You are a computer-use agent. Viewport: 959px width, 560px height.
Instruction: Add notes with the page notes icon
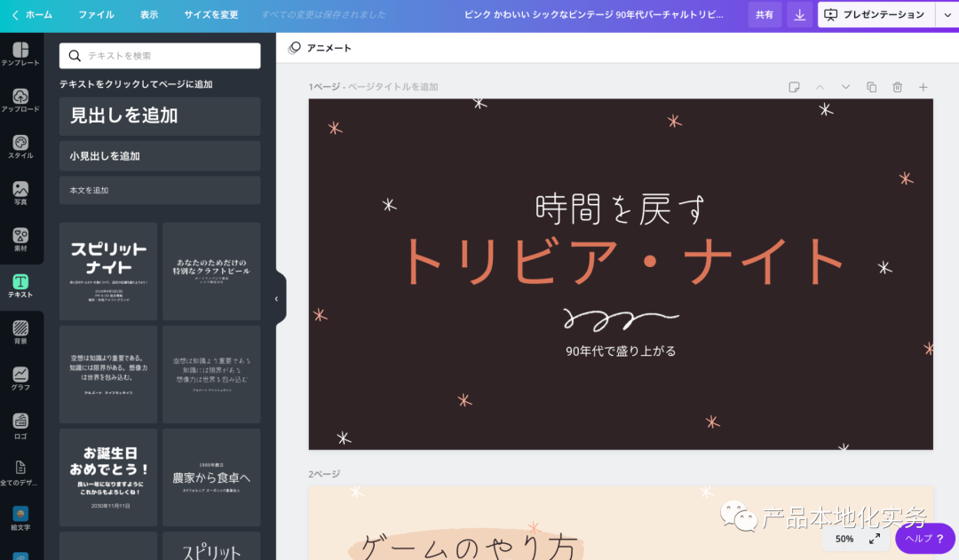(794, 87)
